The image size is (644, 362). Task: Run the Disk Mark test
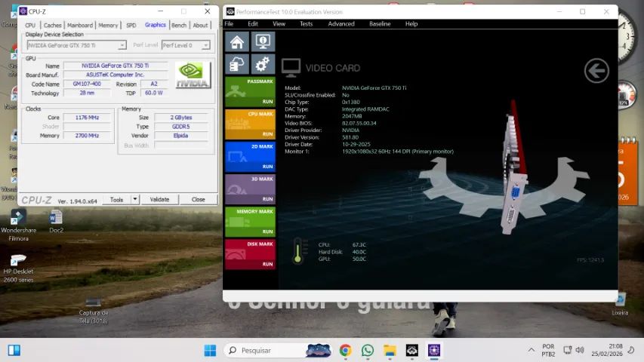click(x=250, y=254)
